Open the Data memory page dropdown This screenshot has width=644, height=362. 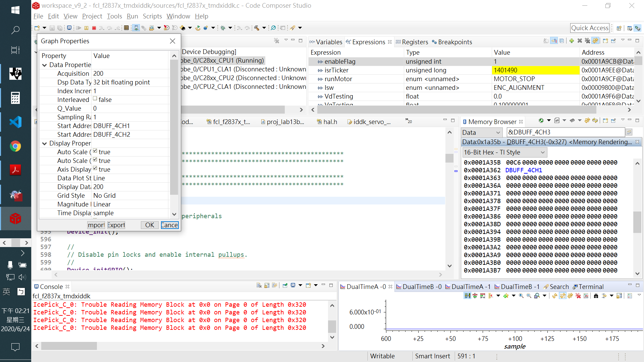(482, 132)
